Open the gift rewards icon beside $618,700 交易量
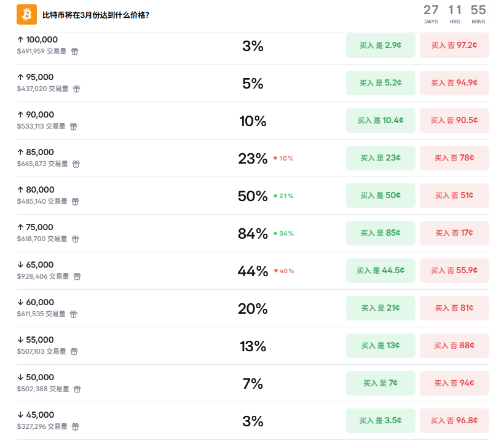The width and height of the screenshot is (504, 446). click(76, 239)
